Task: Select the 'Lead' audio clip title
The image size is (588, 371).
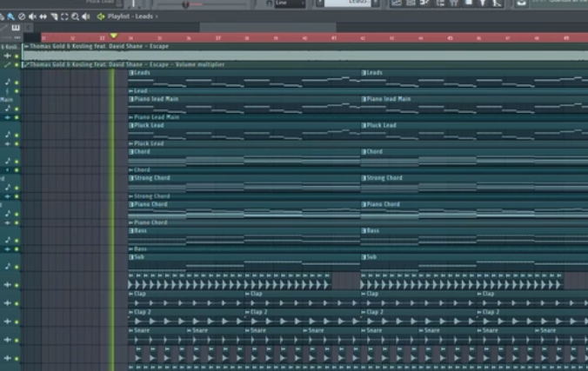Action: point(141,90)
